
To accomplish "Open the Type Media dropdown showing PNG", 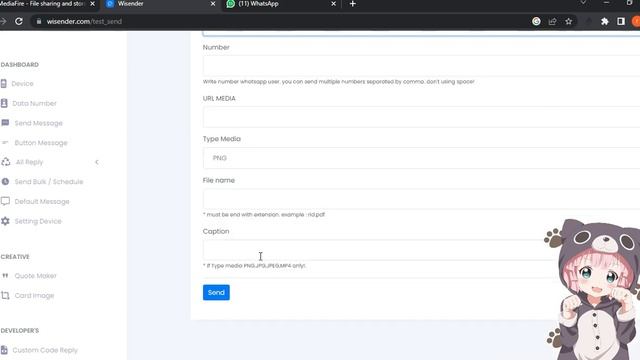I will [x=421, y=158].
